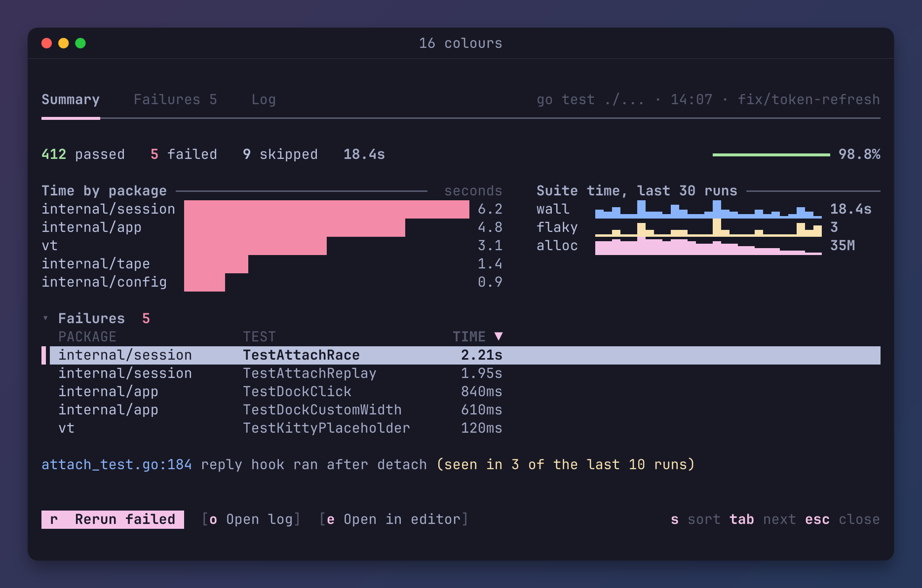The image size is (922, 588).
Task: Click the 5 failed count
Action: pos(184,154)
